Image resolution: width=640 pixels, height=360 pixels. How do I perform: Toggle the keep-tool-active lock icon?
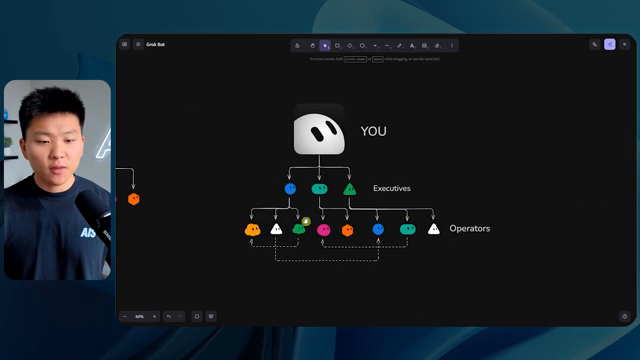pos(297,46)
